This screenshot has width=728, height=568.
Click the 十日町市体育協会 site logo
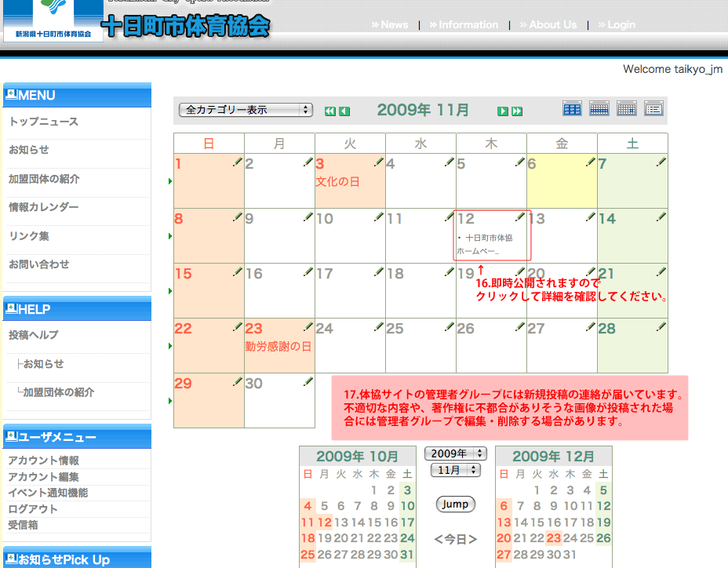point(185,26)
